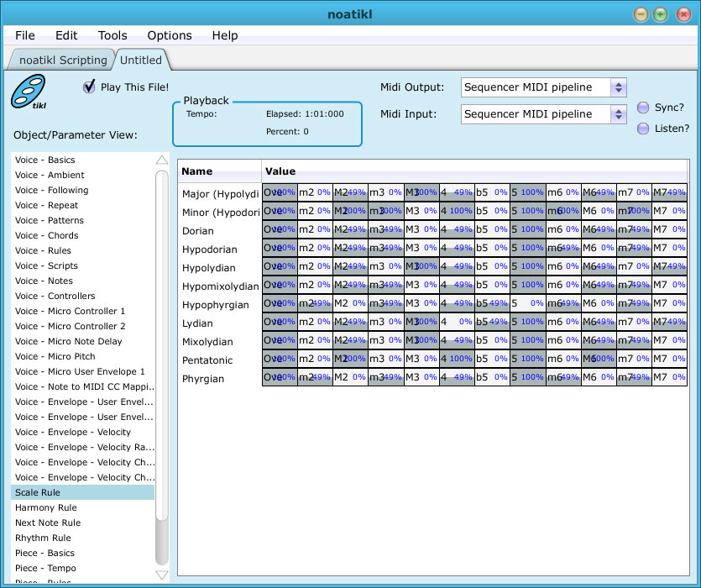Select Piece - Basics in the list
This screenshot has width=701, height=588.
[83, 553]
